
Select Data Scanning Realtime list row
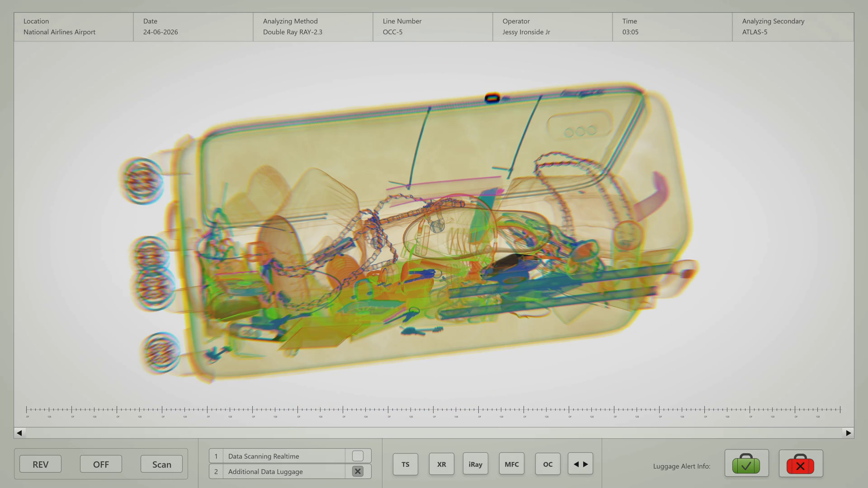(x=280, y=456)
